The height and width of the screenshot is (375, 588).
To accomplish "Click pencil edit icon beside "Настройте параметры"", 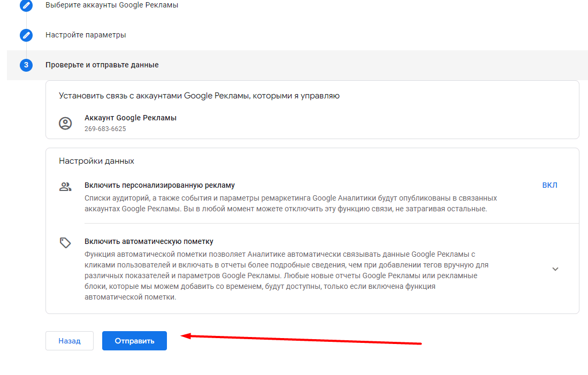I will tap(26, 35).
